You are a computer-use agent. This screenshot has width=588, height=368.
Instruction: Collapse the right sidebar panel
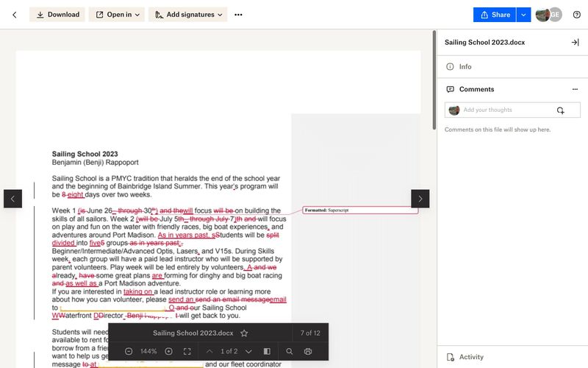[575, 43]
